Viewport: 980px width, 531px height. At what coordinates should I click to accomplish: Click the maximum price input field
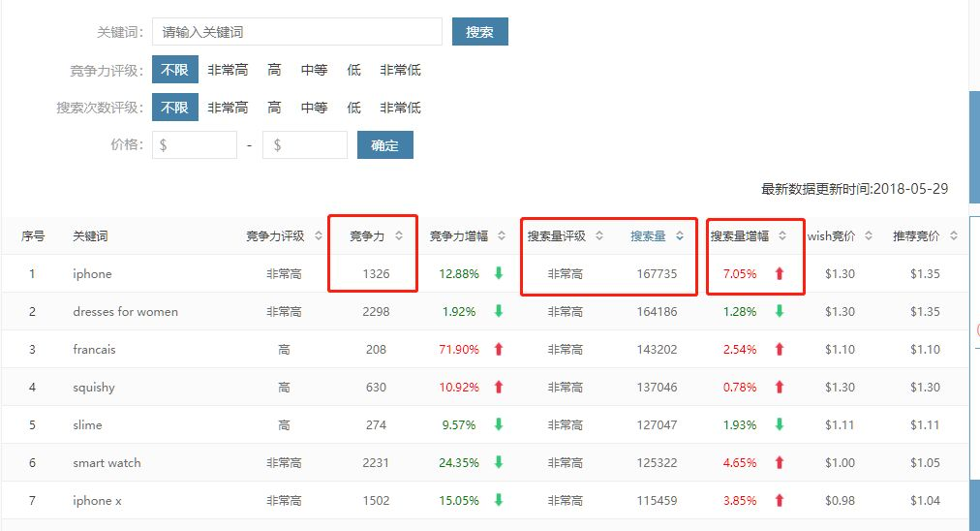305,145
